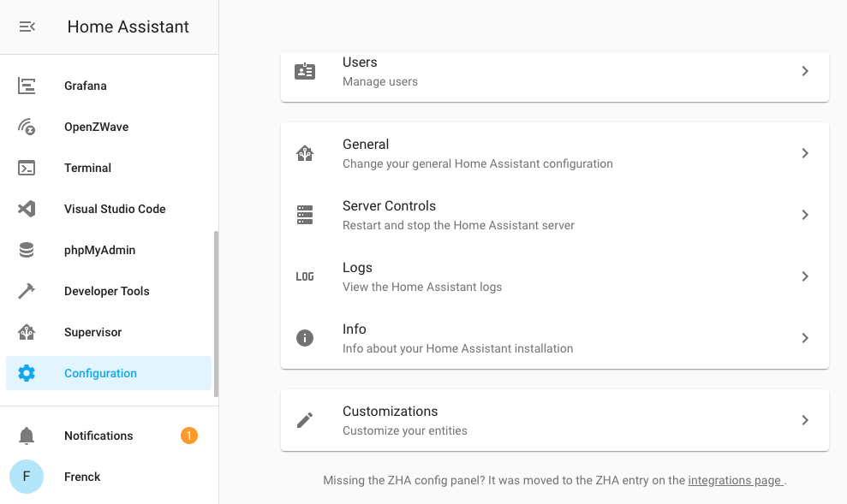This screenshot has width=847, height=504.
Task: Collapse the sidebar using the top-left icon
Action: [27, 27]
